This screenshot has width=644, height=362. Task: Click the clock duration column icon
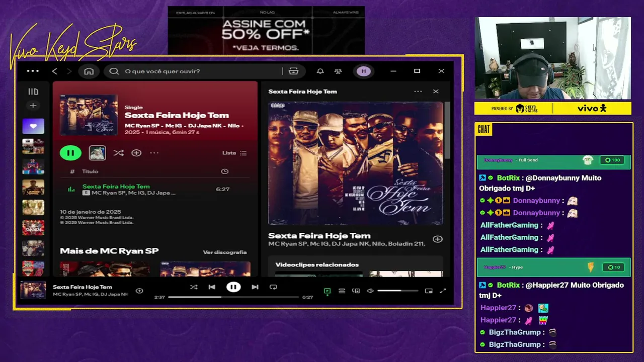225,171
